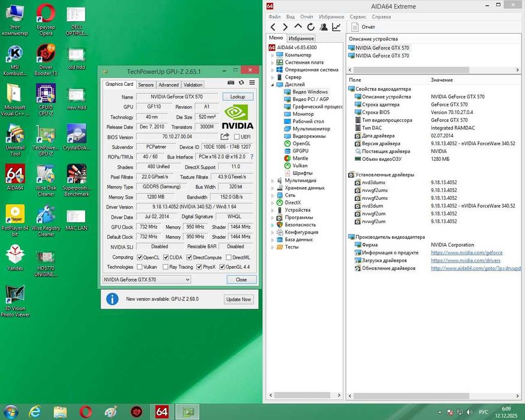Click the AIDA64 Up level arrow
The height and width of the screenshot is (420, 525).
pyautogui.click(x=298, y=26)
